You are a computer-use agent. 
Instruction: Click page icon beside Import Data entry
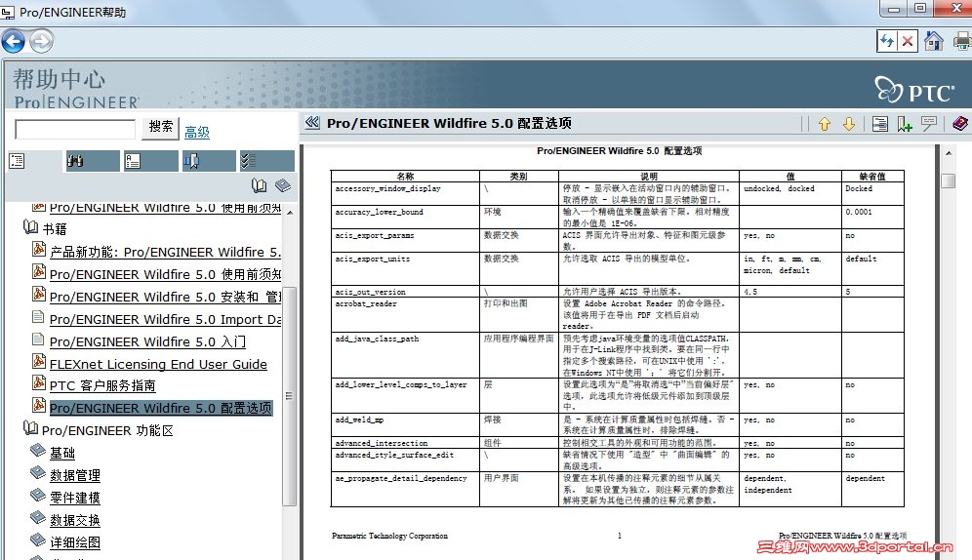pyautogui.click(x=38, y=317)
